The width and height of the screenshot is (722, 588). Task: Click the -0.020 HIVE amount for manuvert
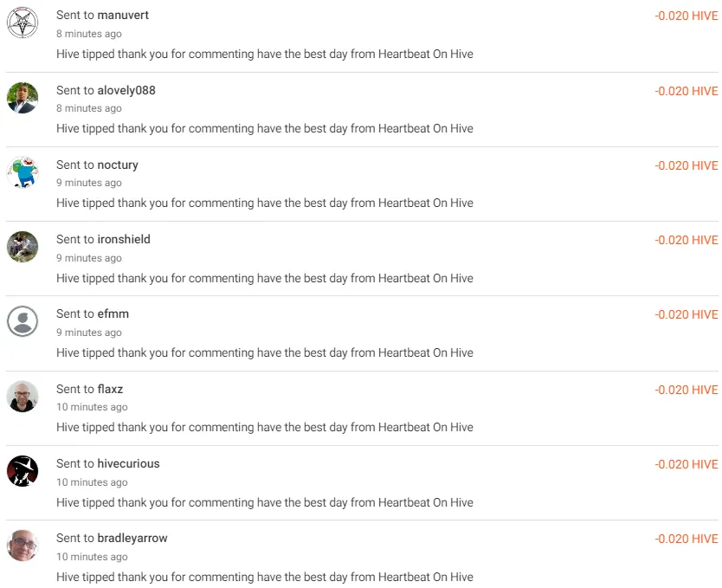[687, 16]
